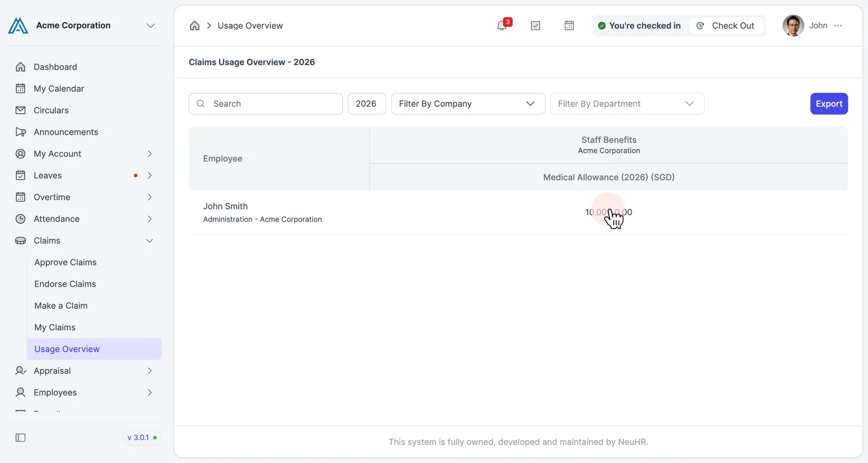Click the Usage Overview breadcrumb

pos(250,25)
